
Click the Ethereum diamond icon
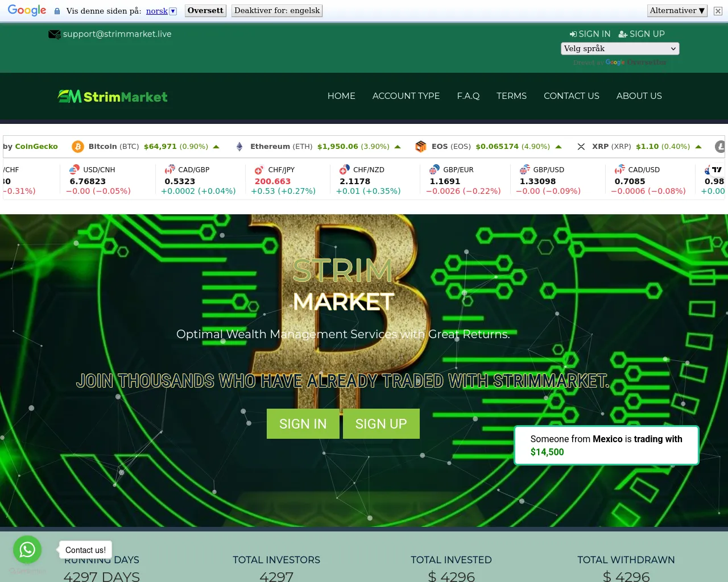click(x=239, y=147)
